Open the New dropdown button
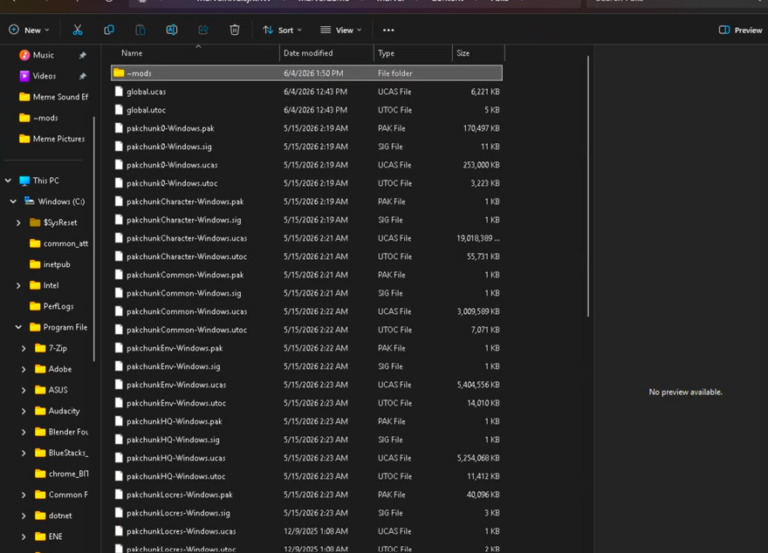 click(29, 30)
